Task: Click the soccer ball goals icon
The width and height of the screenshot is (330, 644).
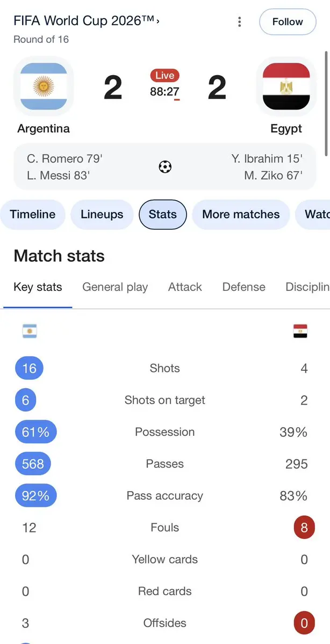Action: (x=165, y=167)
